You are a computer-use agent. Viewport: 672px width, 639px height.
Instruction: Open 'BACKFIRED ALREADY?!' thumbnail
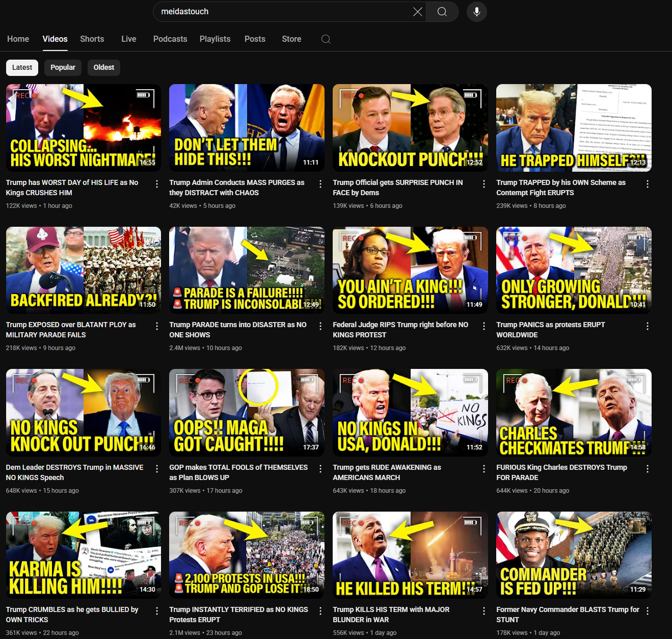pos(84,270)
